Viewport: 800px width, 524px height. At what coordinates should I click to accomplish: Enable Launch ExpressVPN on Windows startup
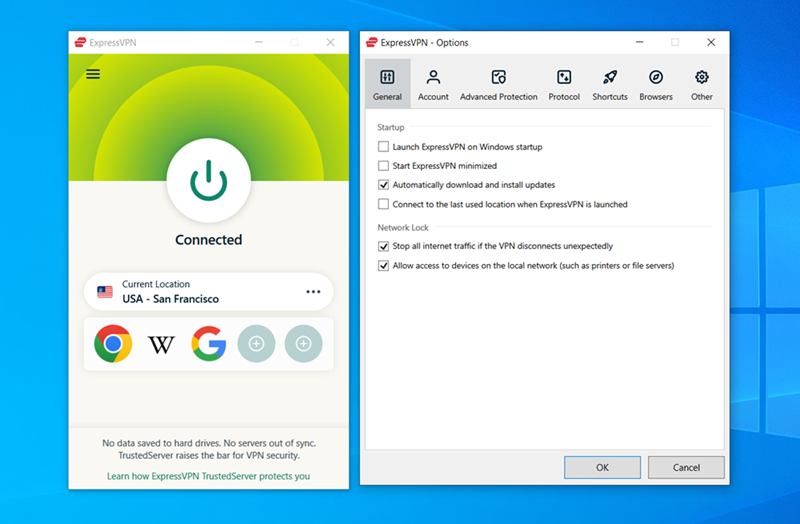[x=383, y=147]
